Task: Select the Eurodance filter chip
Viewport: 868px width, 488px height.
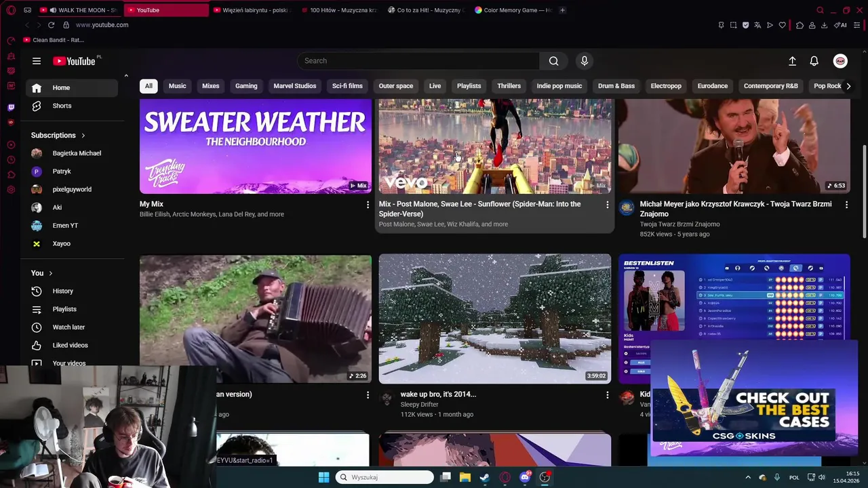Action: tap(713, 86)
